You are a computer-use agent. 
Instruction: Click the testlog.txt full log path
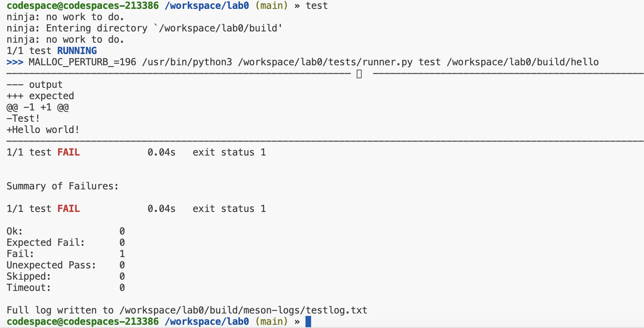pos(243,310)
